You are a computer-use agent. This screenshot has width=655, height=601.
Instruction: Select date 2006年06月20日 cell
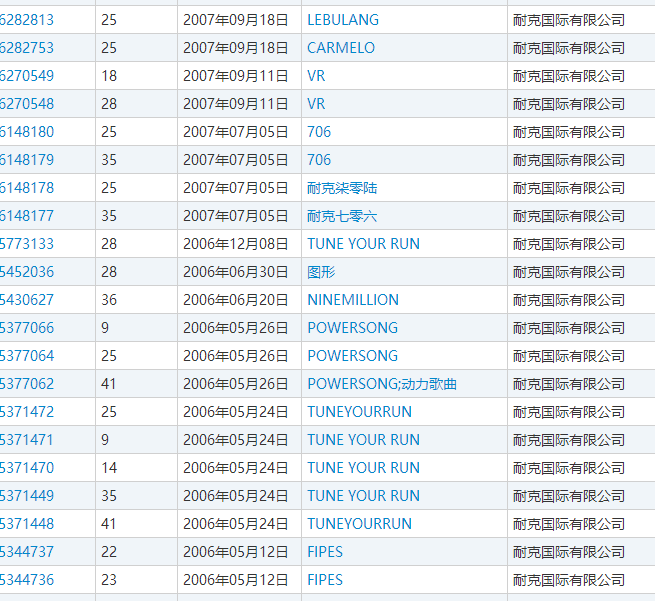tap(236, 300)
